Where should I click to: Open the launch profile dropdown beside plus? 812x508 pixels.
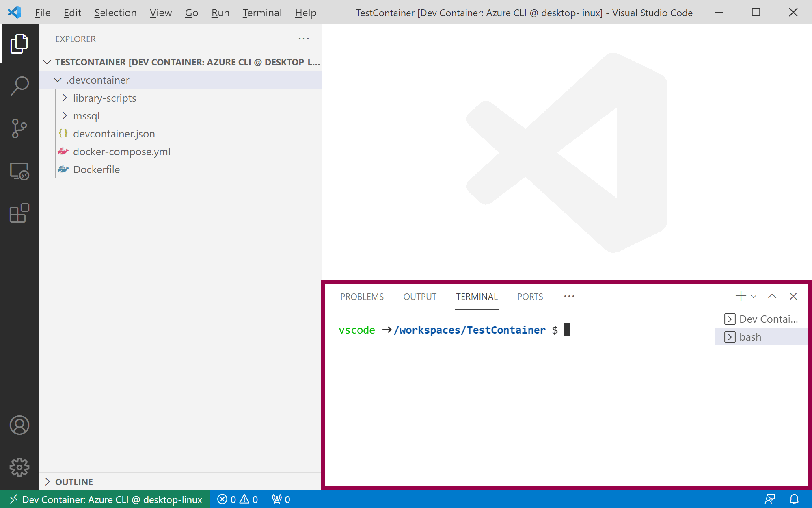point(754,296)
